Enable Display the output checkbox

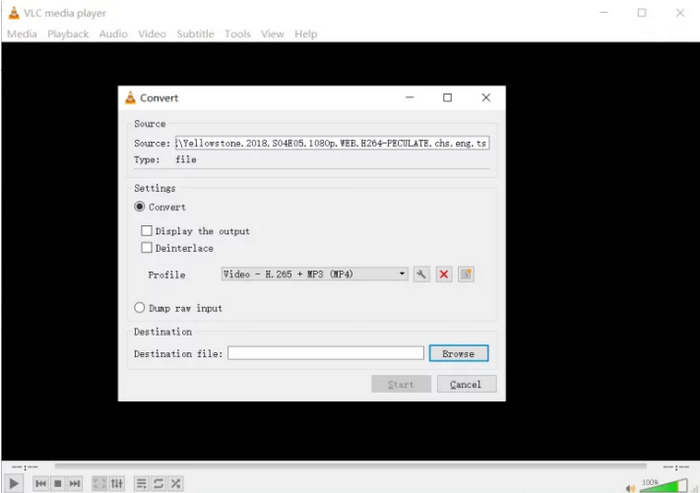tap(146, 230)
